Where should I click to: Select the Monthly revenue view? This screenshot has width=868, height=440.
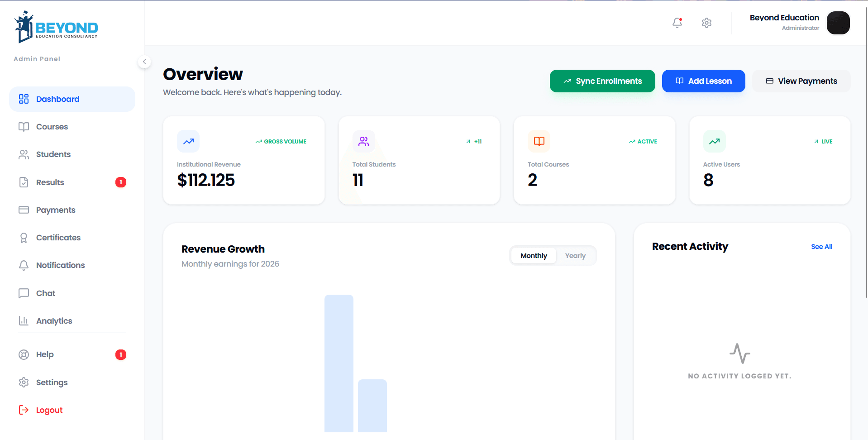point(534,256)
